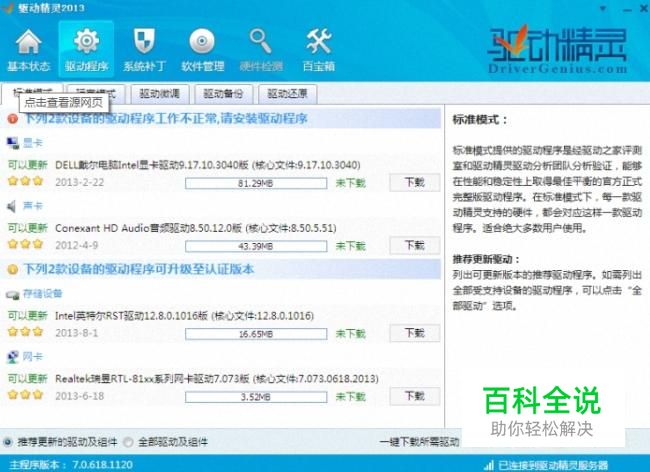The width and height of the screenshot is (650, 472).
Task: Click the 驱动精灵 DriverGenius logo
Action: (557, 50)
